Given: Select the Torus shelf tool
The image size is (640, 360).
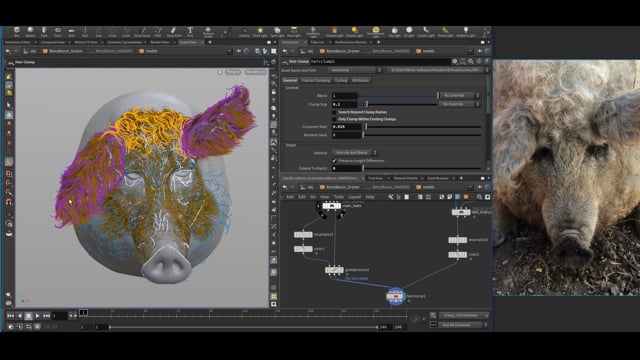Looking at the screenshot, I should 58,32.
